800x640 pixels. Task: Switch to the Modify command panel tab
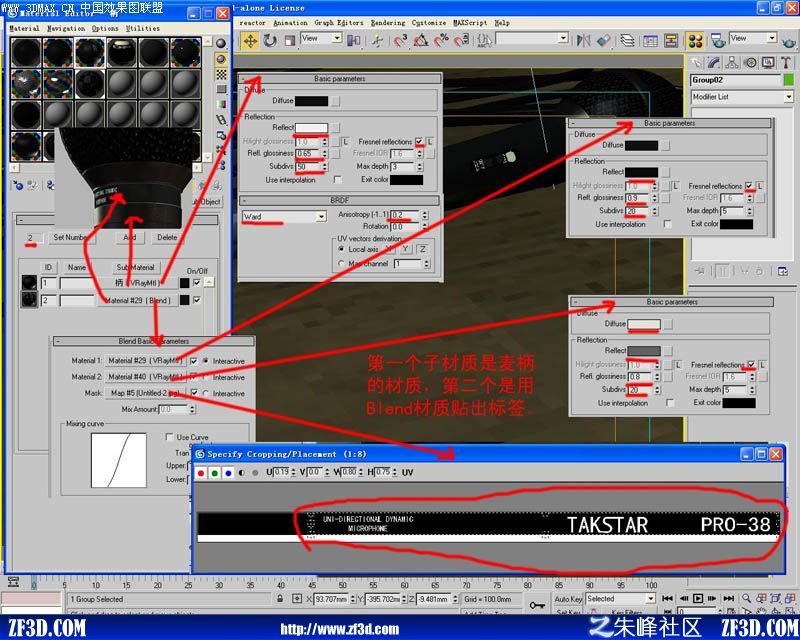[x=714, y=63]
